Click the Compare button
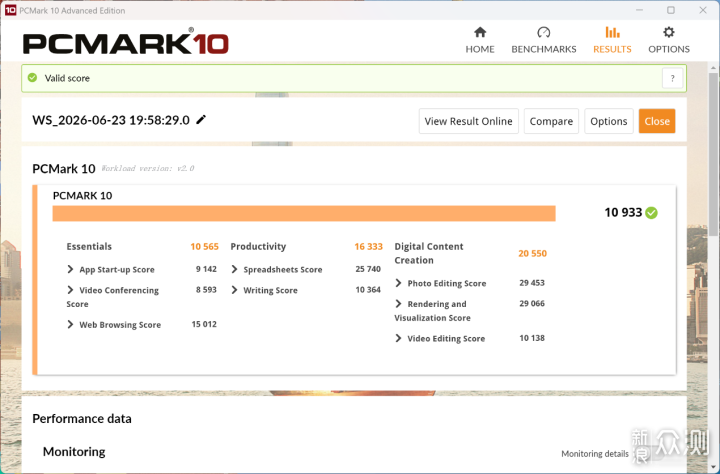The width and height of the screenshot is (720, 474). [x=551, y=121]
